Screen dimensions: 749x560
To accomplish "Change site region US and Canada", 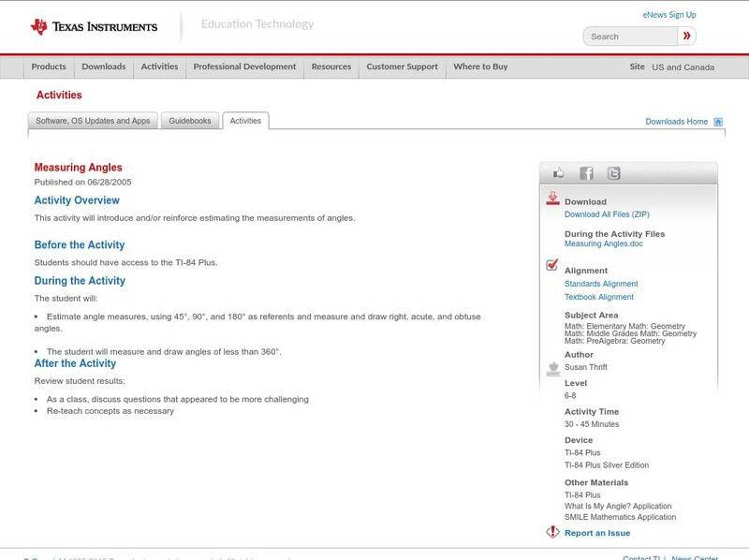I will [x=683, y=67].
